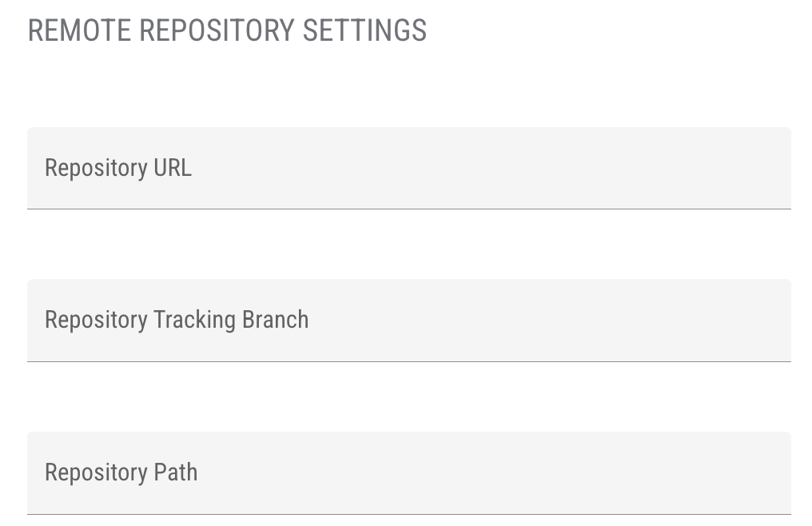Click the word 'URL' in the first field
The image size is (812, 526).
coord(173,169)
